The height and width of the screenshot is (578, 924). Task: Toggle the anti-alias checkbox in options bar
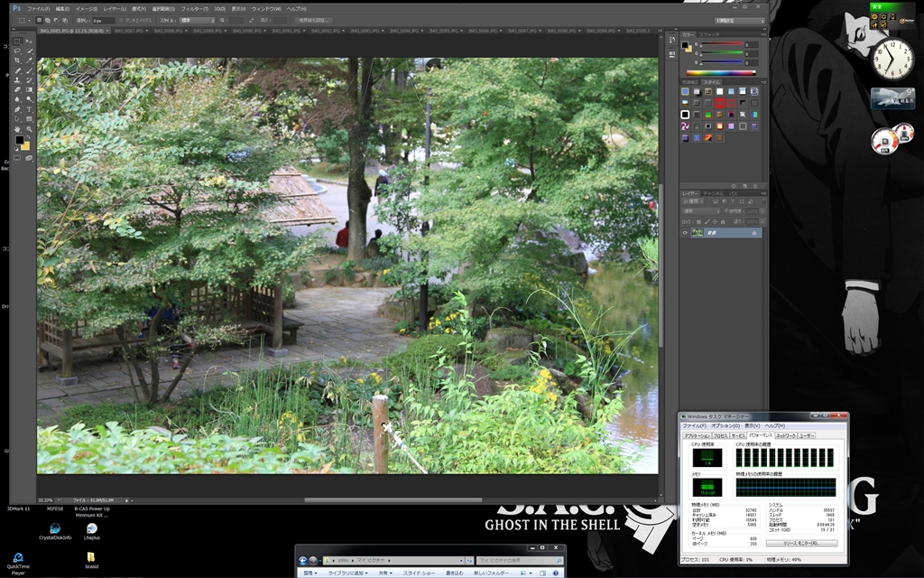121,21
